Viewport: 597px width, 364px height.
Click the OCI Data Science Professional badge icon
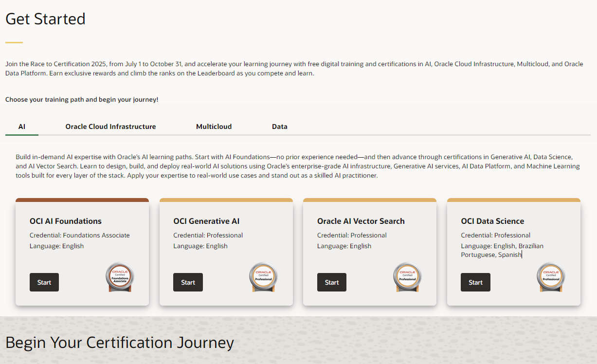click(x=551, y=277)
